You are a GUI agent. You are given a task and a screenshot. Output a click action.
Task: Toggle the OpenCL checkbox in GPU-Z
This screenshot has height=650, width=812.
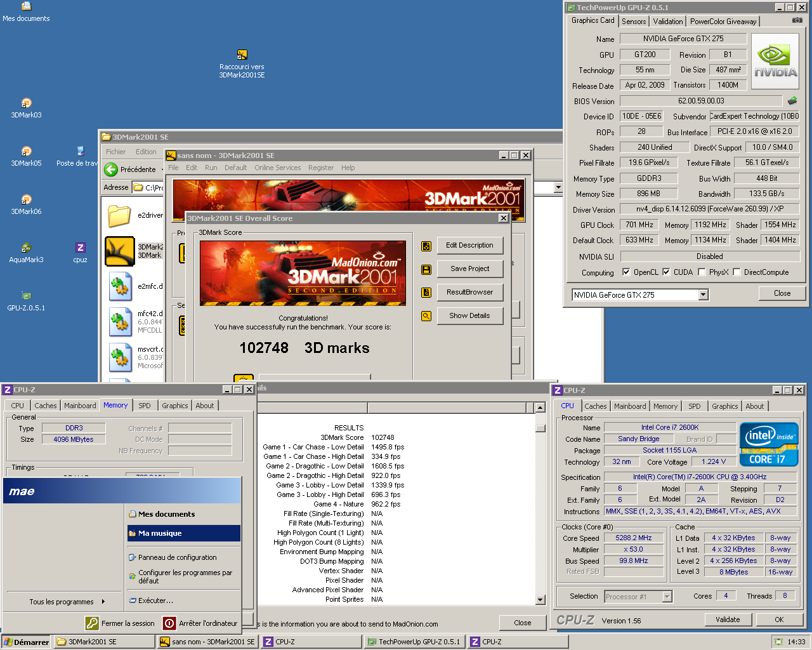pos(626,272)
